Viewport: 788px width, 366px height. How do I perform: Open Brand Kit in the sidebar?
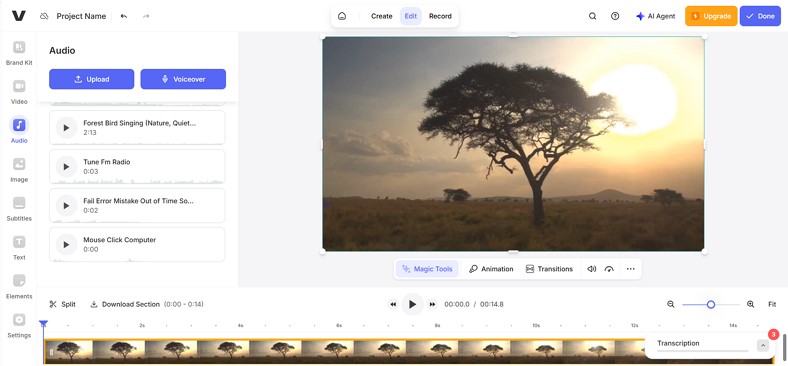tap(19, 53)
